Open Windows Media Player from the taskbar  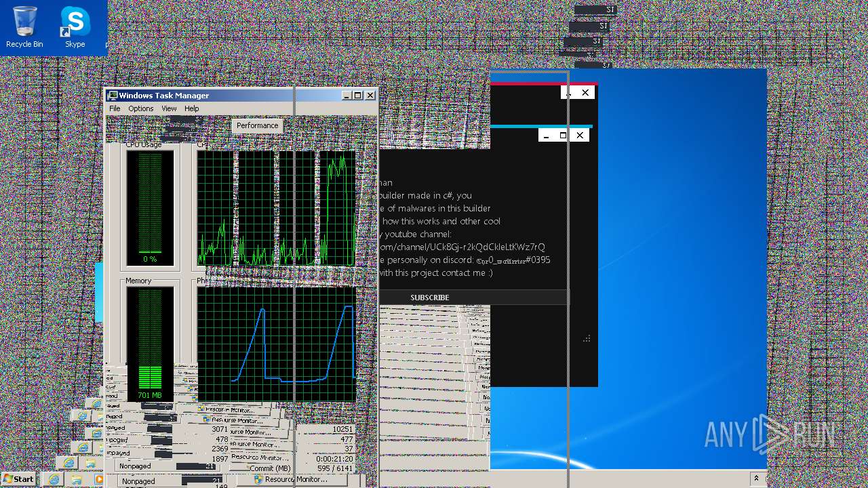(x=99, y=479)
